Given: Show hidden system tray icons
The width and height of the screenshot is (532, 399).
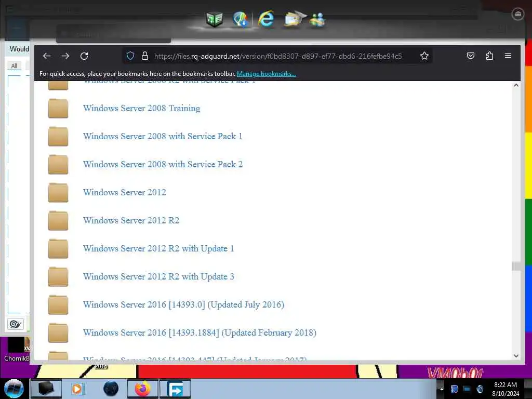Looking at the screenshot, I should (442, 389).
